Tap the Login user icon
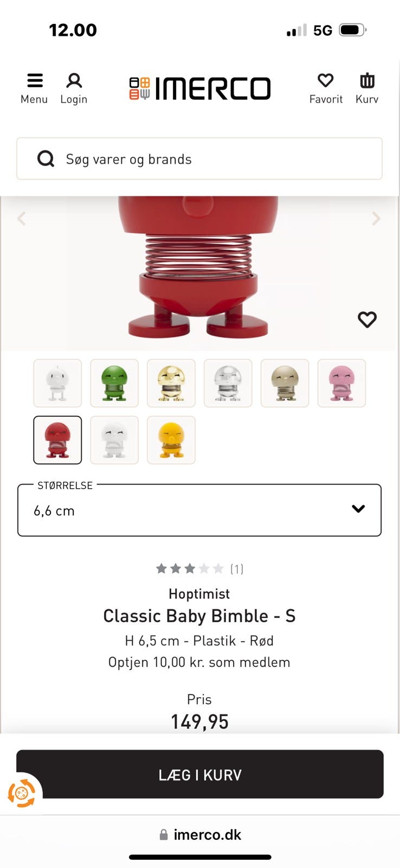Screen dimensions: 400x868 tap(74, 81)
